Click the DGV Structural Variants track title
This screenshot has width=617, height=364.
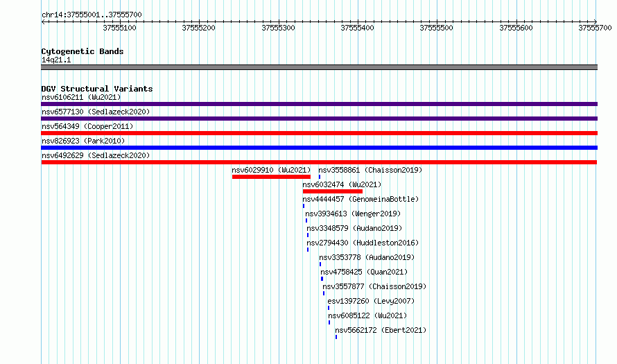[97, 89]
